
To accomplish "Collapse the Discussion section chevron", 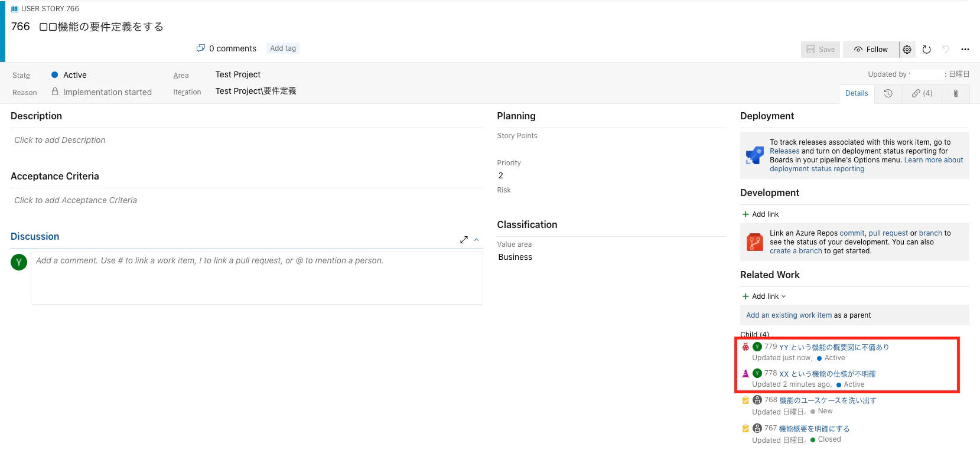I will pos(477,240).
